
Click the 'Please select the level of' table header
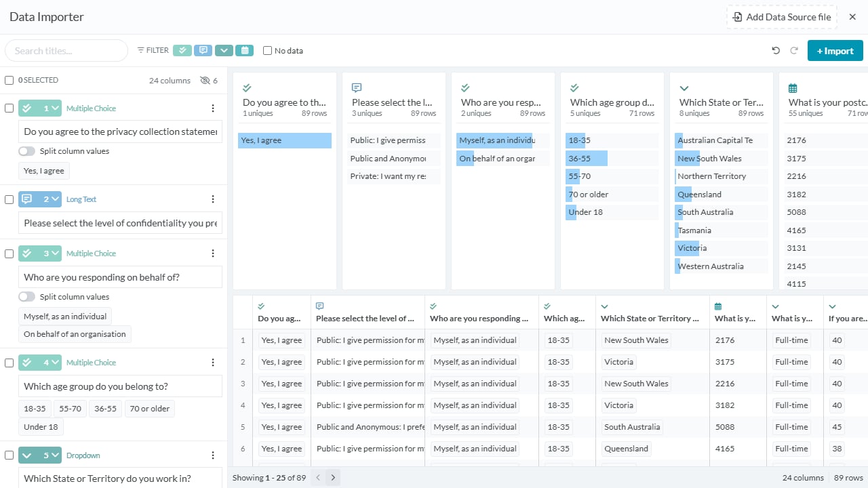(368, 312)
